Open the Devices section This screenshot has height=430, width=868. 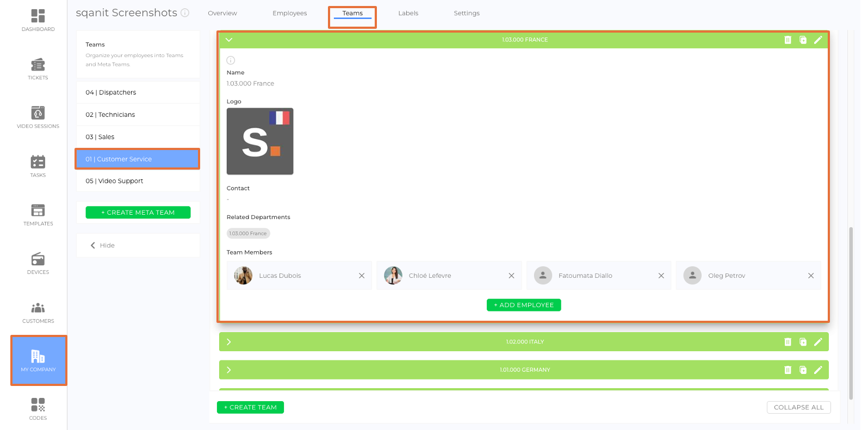[x=38, y=264]
